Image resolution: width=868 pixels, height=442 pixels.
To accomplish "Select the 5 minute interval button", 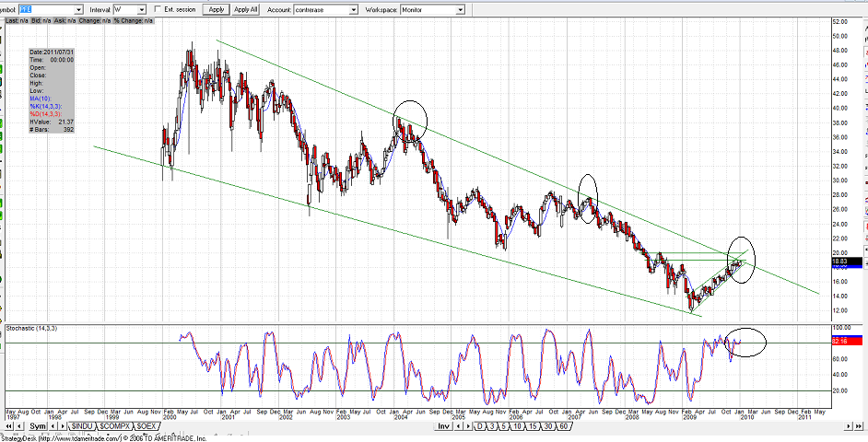I will click(507, 426).
